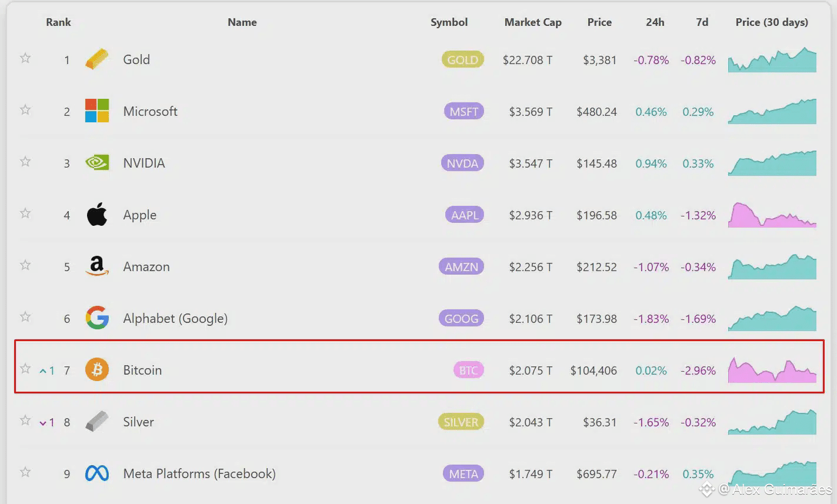
Task: Open the Amazon company link
Action: [146, 266]
